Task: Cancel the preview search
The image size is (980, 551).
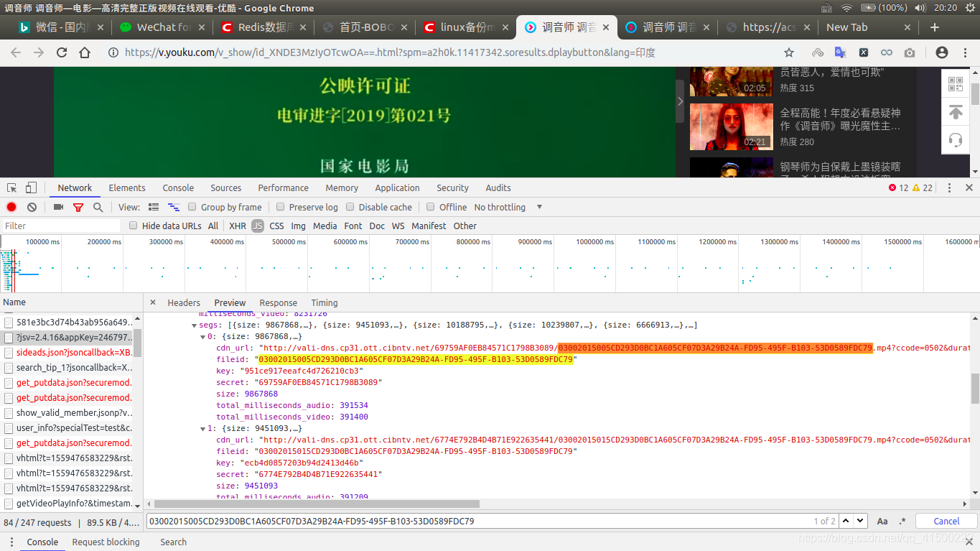Action: pos(946,521)
